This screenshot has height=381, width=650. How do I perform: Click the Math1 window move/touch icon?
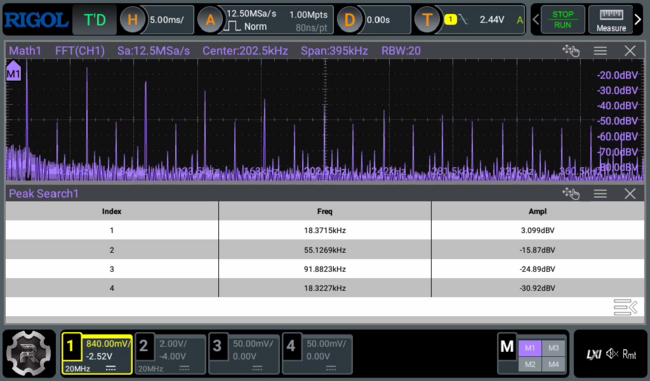coord(571,51)
